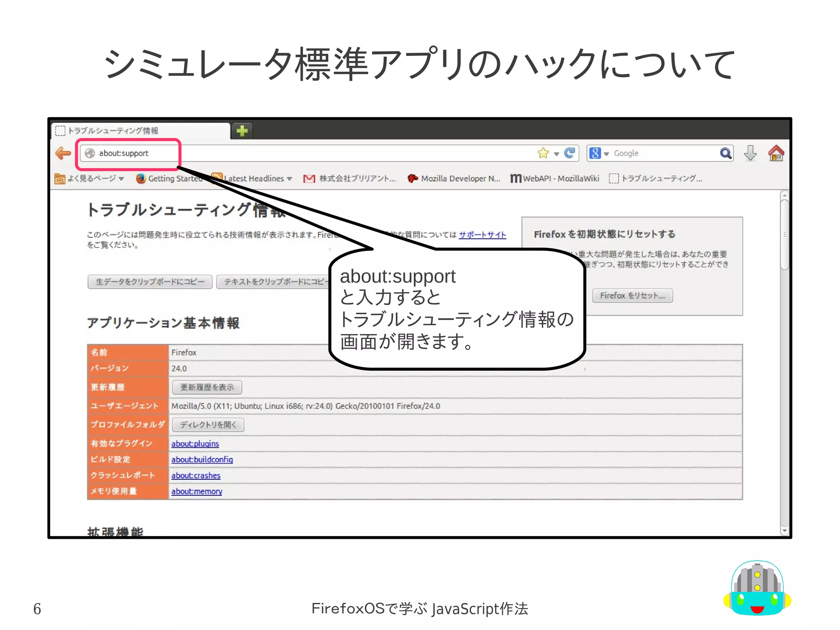The width and height of the screenshot is (840, 630).
Task: Click the プロファイルフォルダ row label
Action: [x=128, y=424]
